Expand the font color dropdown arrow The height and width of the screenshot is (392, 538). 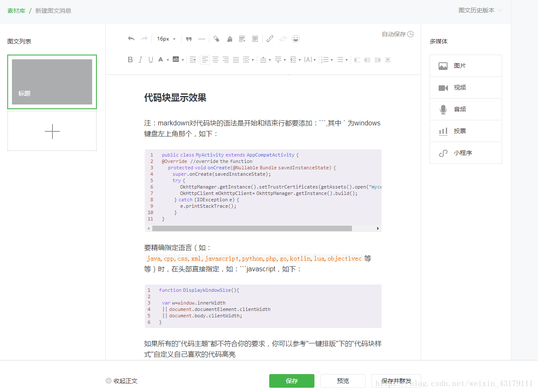click(x=168, y=60)
